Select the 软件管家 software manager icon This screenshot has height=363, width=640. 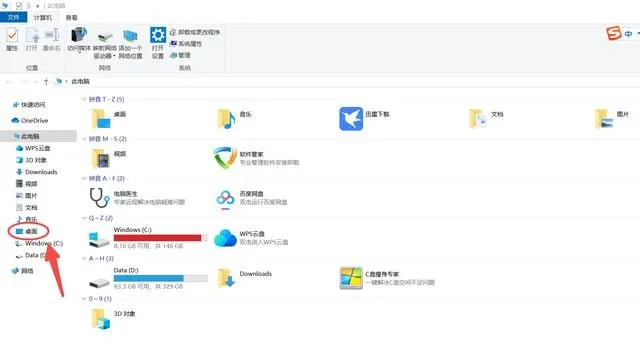225,158
